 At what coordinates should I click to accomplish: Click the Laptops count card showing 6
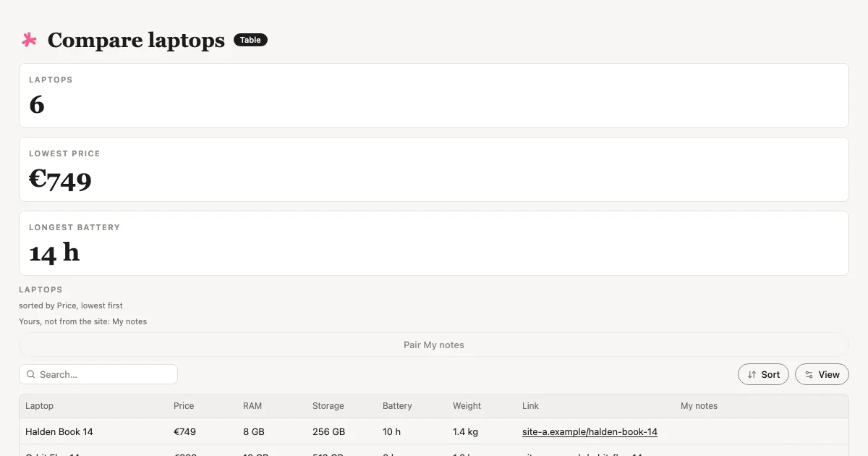coord(434,96)
